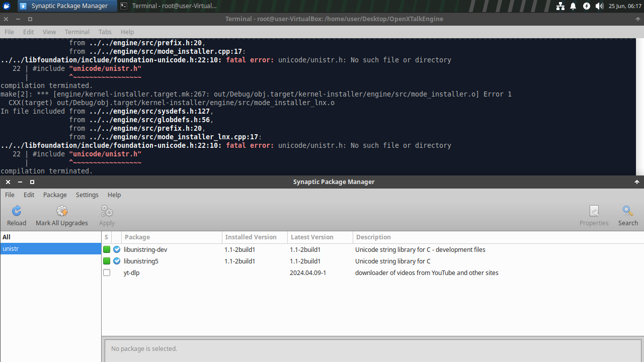The height and width of the screenshot is (362, 644).
Task: Open network connections tray icon
Action: tap(560, 6)
